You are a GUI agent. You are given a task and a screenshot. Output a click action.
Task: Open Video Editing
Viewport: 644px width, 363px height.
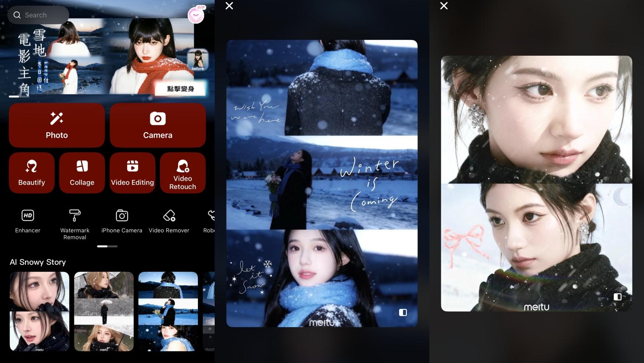click(x=132, y=173)
